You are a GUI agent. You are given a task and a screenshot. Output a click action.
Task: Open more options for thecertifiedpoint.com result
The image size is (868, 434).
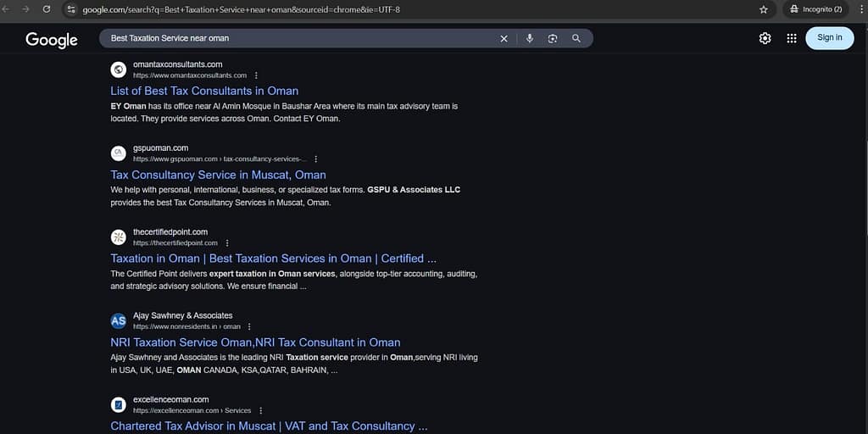click(x=227, y=243)
